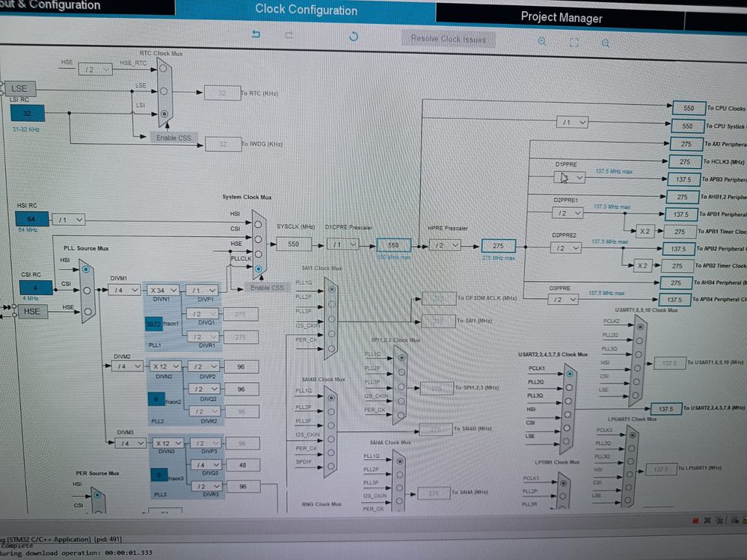Viewport: 747px width, 560px height.
Task: Open the D1PPRE prescaler dropdown
Action: [569, 178]
